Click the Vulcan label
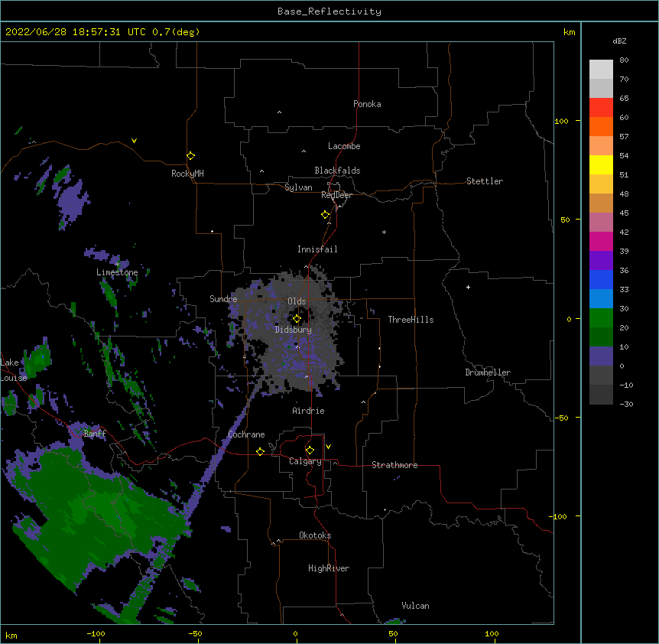Image resolution: width=659 pixels, height=644 pixels. [415, 606]
